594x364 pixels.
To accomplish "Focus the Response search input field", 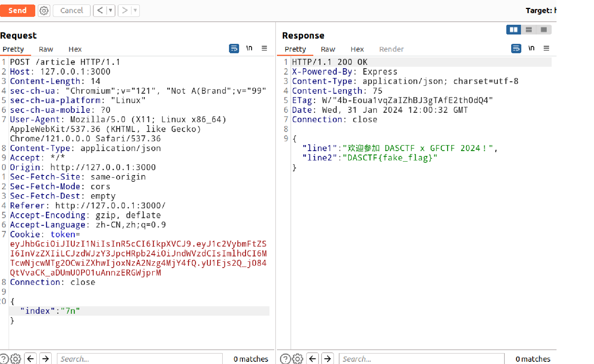I will [422, 359].
